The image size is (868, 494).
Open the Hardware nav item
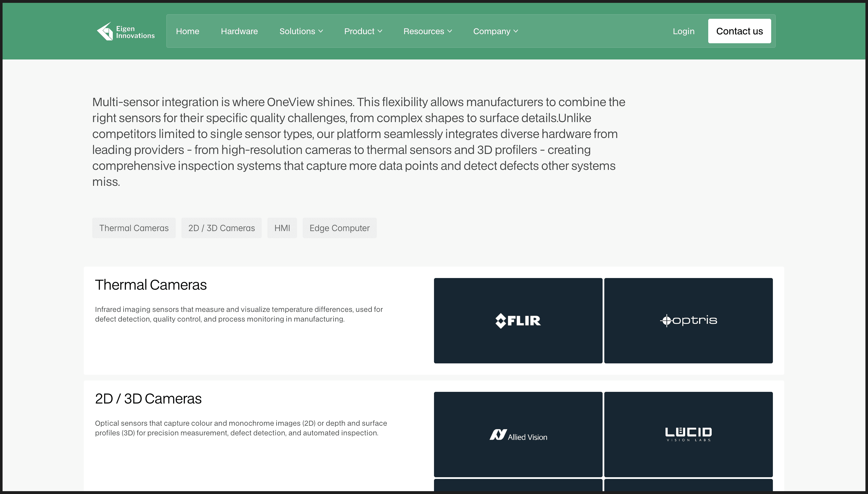(239, 31)
